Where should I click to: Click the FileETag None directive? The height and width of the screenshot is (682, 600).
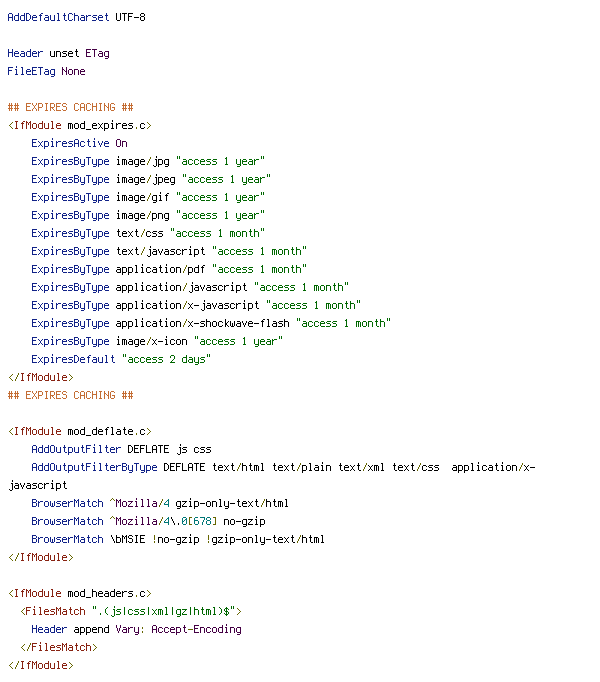46,71
